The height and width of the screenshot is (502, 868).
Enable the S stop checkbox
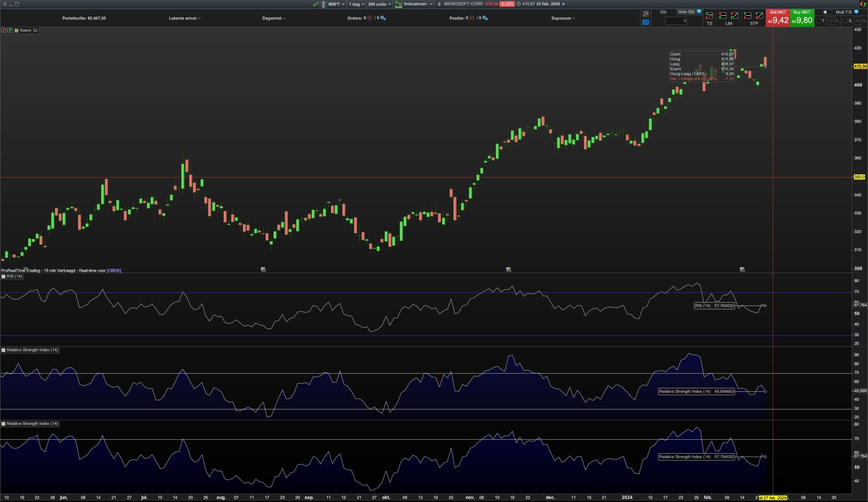845,21
